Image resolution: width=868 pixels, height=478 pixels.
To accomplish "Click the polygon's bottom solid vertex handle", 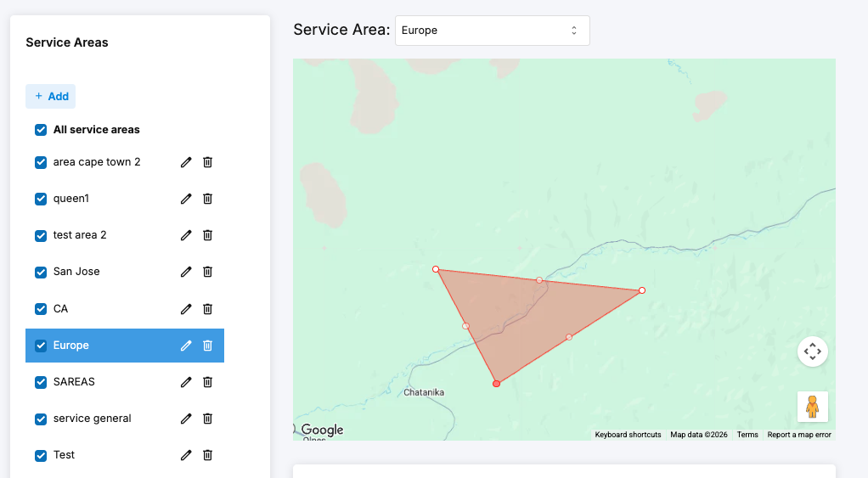I will click(x=497, y=384).
